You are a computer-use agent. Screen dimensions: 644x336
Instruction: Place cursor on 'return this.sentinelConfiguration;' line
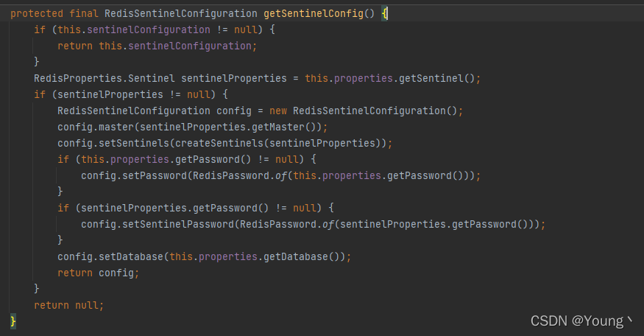(157, 46)
